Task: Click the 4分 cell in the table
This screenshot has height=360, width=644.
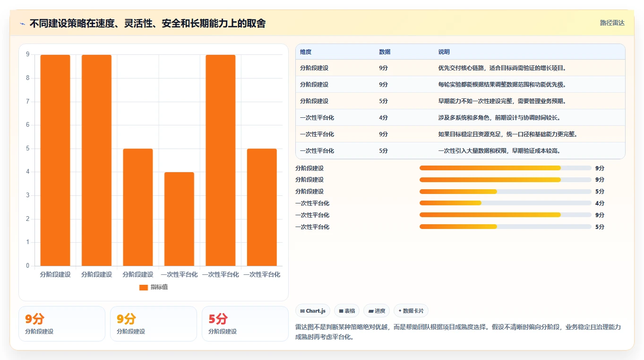Action: point(383,118)
